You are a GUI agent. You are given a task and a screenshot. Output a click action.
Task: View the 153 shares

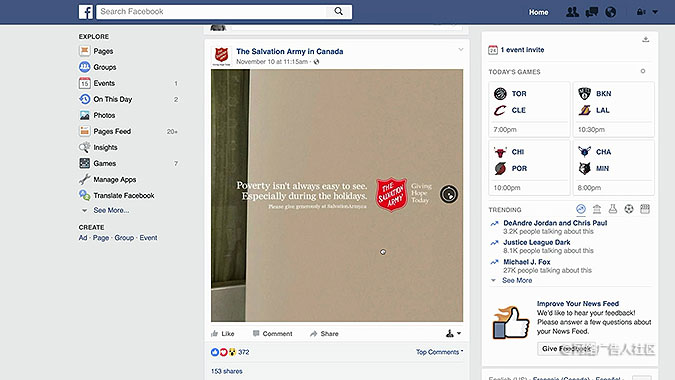[x=226, y=371]
